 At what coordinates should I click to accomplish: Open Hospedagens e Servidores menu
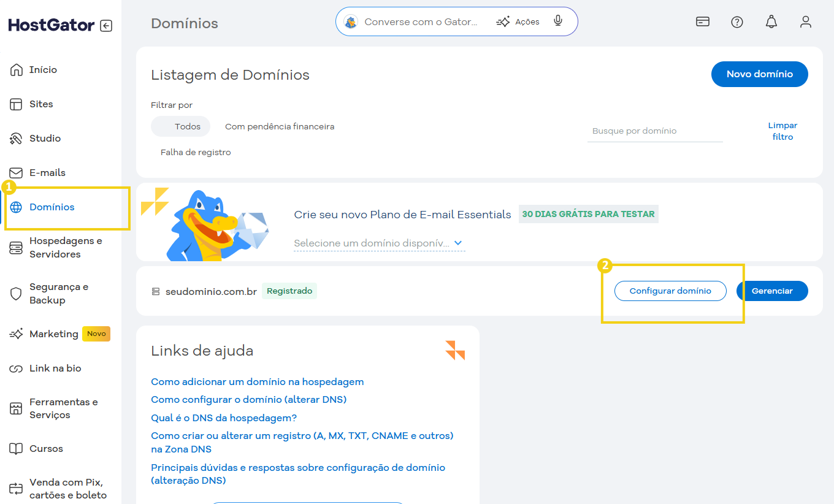pyautogui.click(x=65, y=248)
